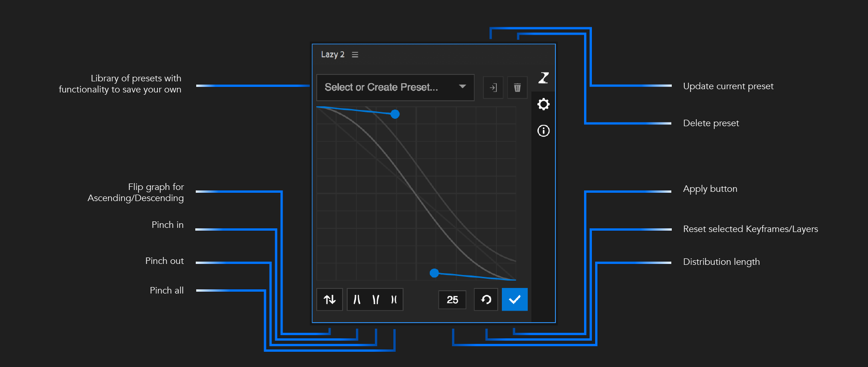Click the 'Update current preset' annotation label
This screenshot has width=868, height=367.
click(728, 86)
